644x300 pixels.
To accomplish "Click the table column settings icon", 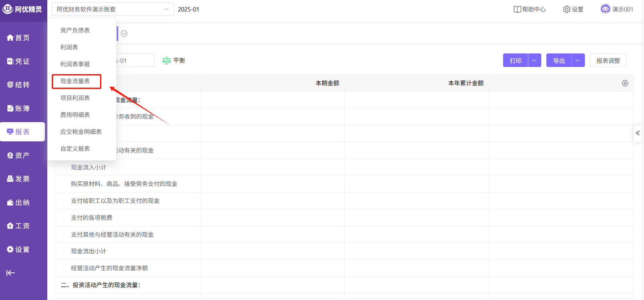I will tap(625, 83).
